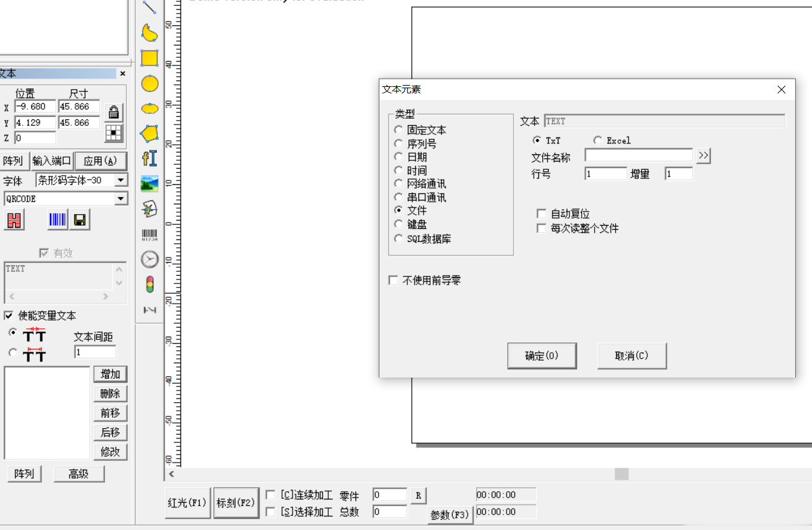The height and width of the screenshot is (530, 812).
Task: Select the traffic light output tool
Action: click(150, 284)
